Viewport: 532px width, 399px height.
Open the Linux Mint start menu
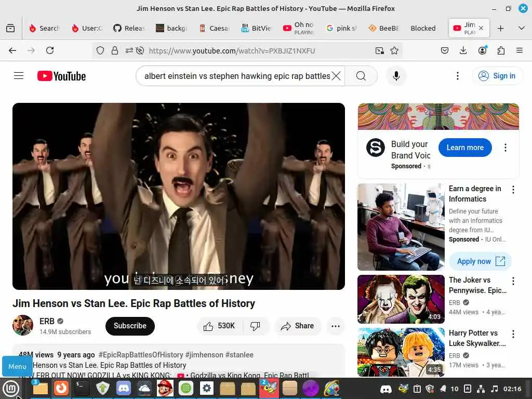coord(11,389)
